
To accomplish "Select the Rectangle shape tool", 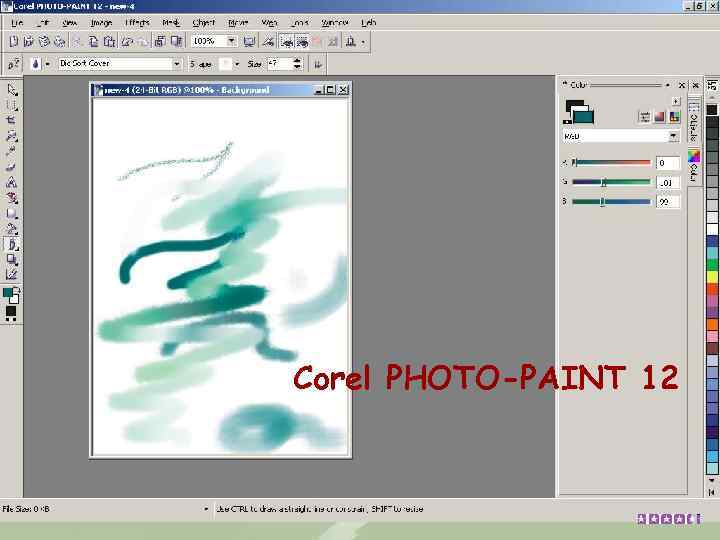I will tap(12, 214).
